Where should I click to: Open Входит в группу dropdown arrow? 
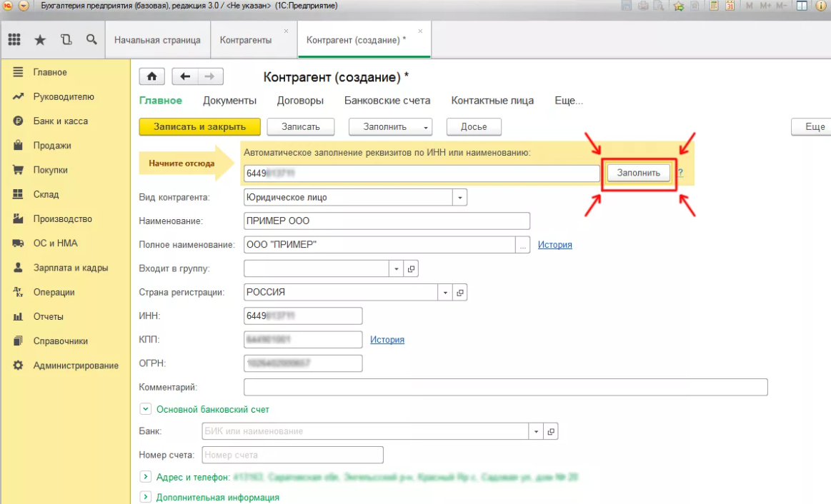(396, 269)
